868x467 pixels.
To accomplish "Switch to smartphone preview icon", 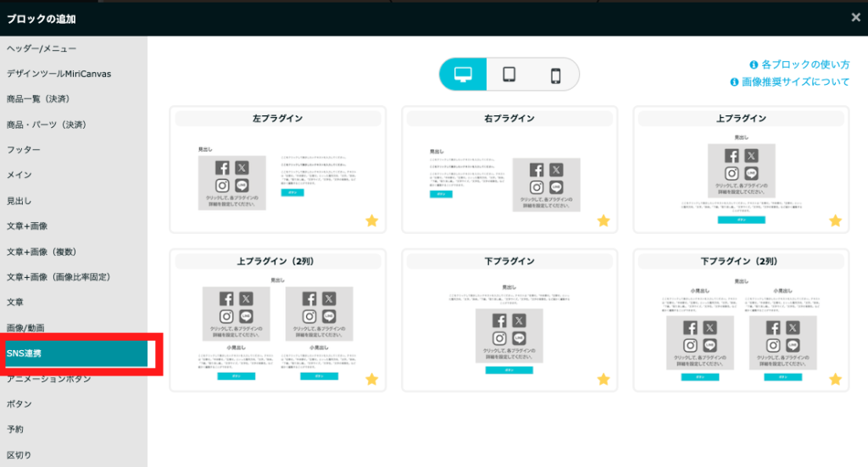I will tap(556, 75).
